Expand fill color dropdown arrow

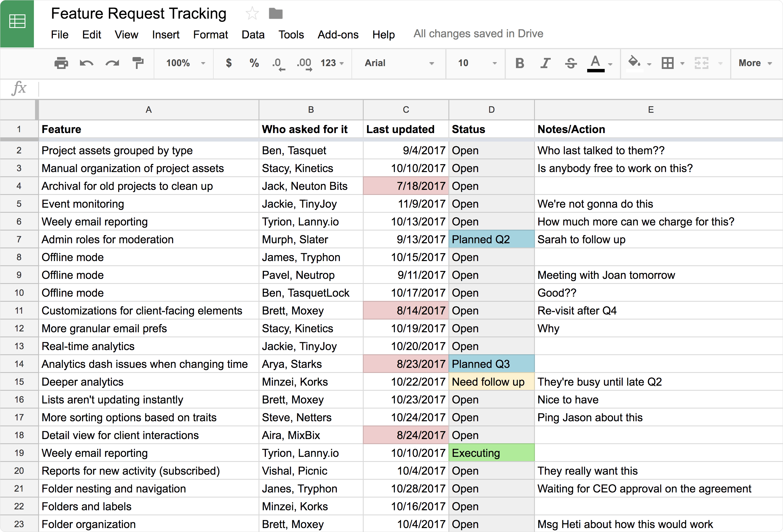(649, 64)
